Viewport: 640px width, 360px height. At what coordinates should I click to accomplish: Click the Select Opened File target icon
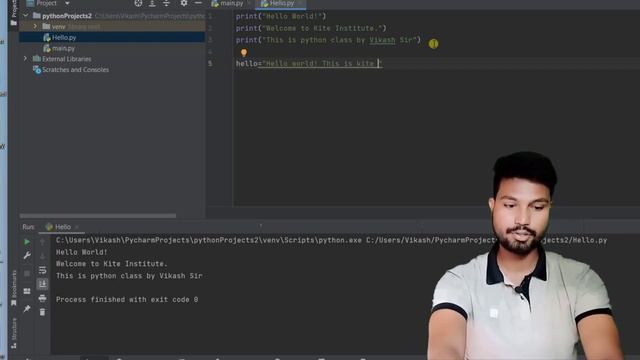pos(138,3)
